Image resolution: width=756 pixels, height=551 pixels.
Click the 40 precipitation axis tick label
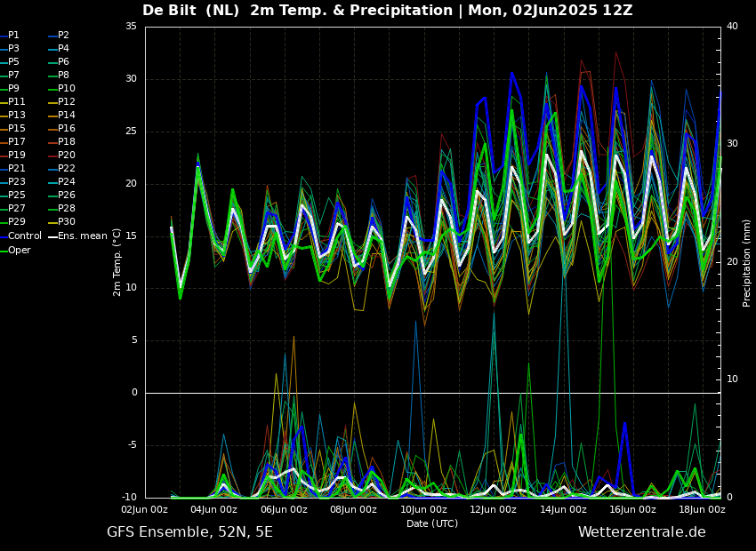pos(732,27)
